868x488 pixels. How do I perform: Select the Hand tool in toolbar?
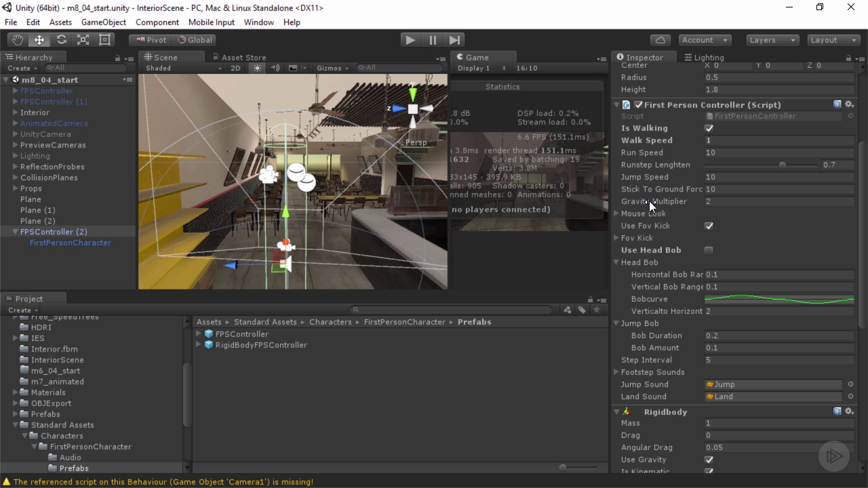click(18, 40)
